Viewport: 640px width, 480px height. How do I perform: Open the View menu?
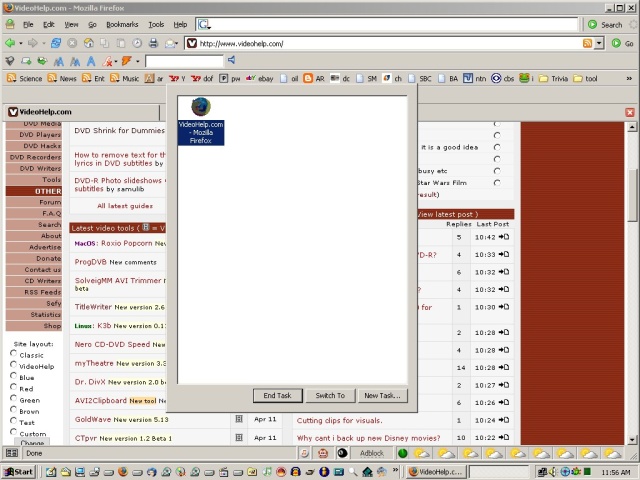(x=71, y=24)
